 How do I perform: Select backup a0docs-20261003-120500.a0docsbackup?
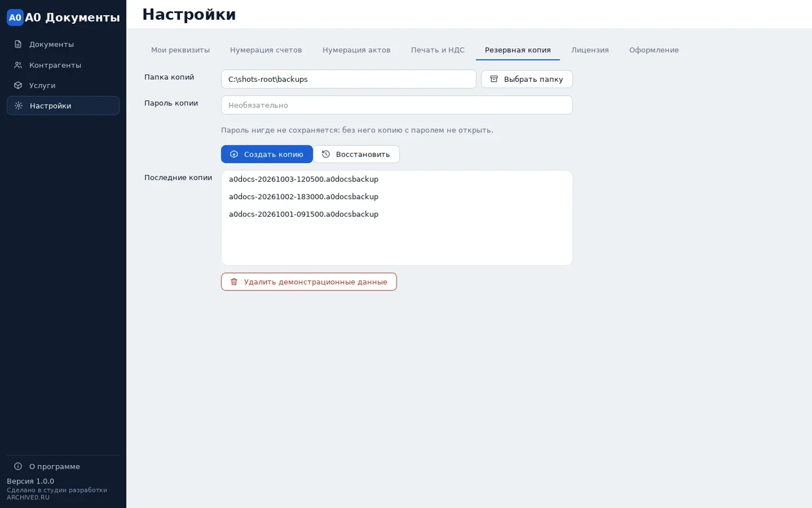click(x=397, y=179)
